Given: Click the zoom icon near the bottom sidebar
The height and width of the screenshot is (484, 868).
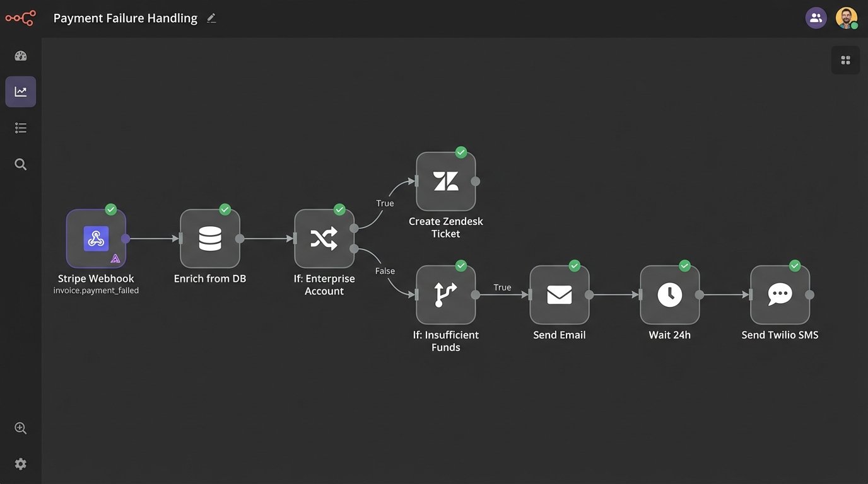Looking at the screenshot, I should click(20, 427).
